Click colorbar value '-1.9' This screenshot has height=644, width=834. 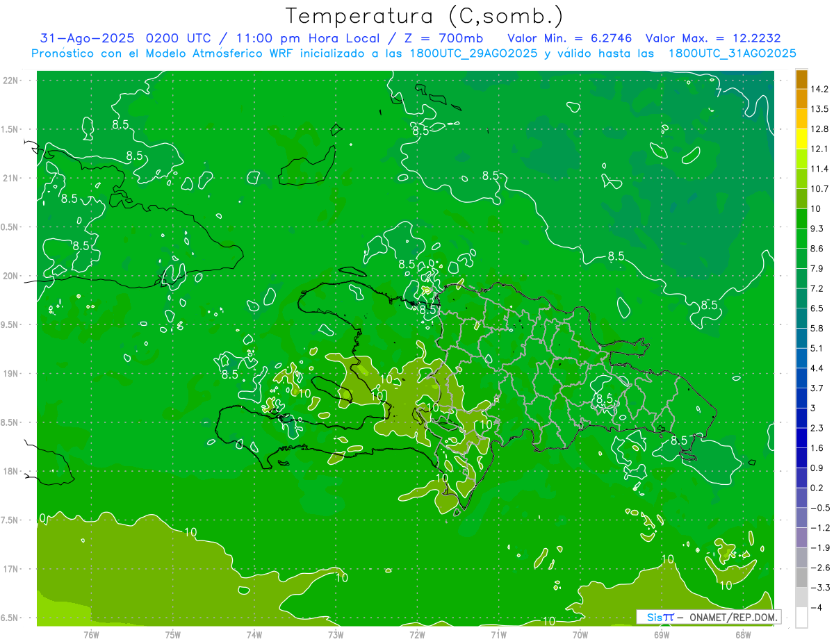[820, 547]
